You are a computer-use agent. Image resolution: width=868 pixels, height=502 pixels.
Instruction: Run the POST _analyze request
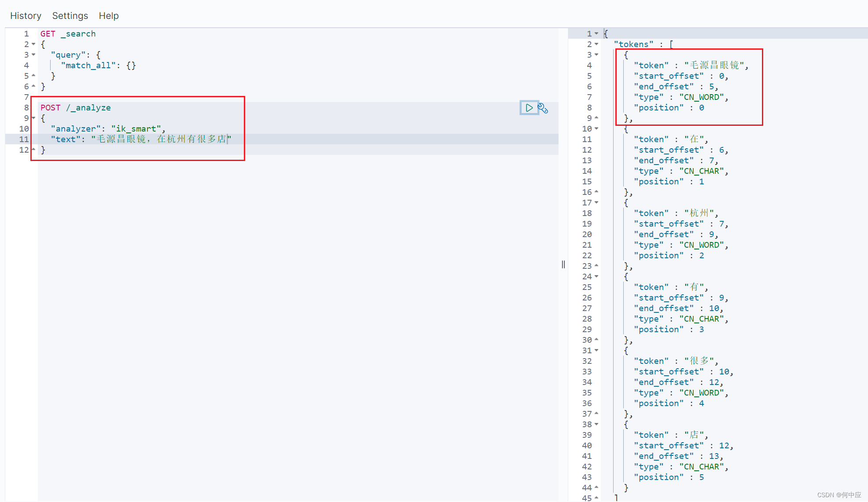(529, 108)
